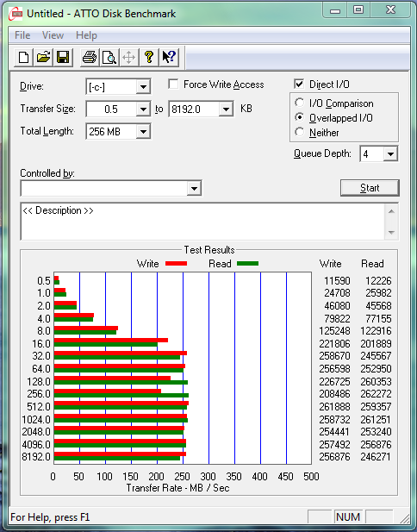417x532 pixels.
Task: Expand Transfer Size maximum 8192.0 dropdown
Action: (x=226, y=110)
